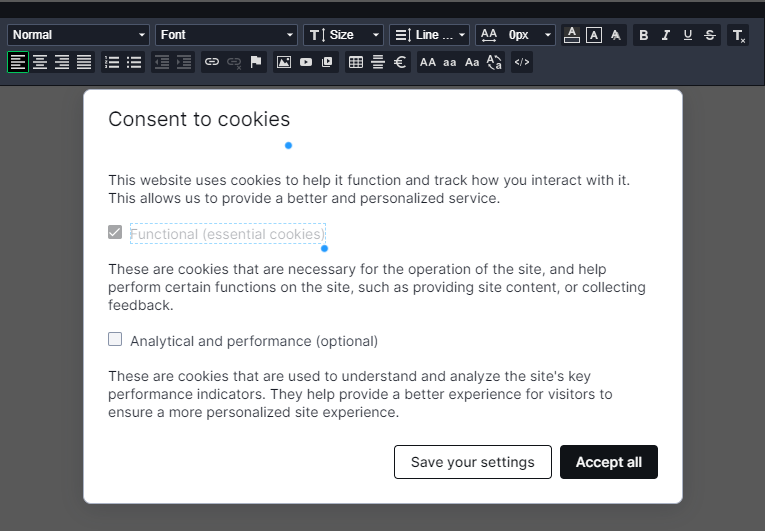Image resolution: width=765 pixels, height=531 pixels.
Task: Click the Bold formatting icon
Action: (x=643, y=35)
